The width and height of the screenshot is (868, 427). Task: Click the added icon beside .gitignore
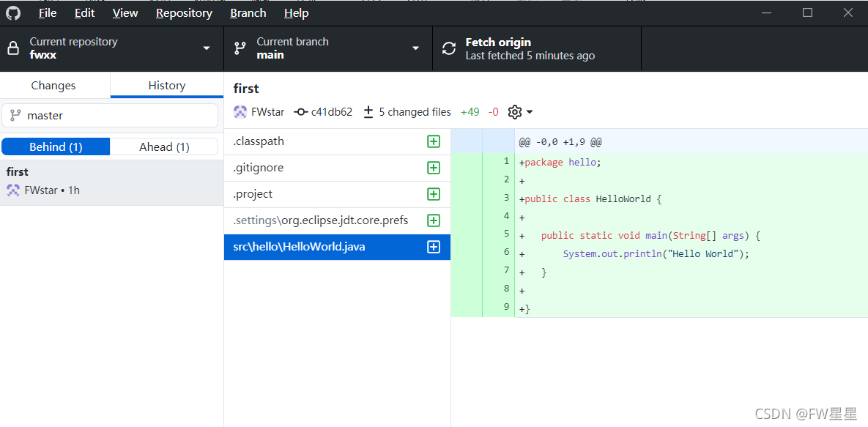click(434, 168)
